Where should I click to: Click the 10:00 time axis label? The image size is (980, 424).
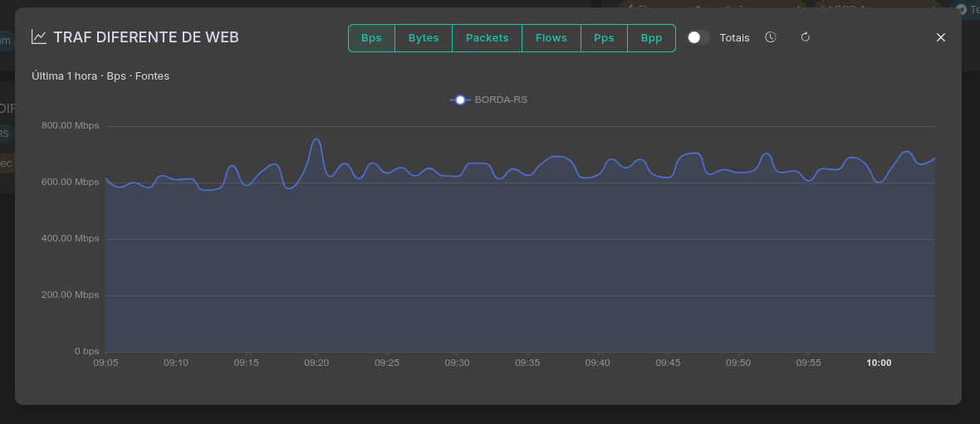(879, 363)
